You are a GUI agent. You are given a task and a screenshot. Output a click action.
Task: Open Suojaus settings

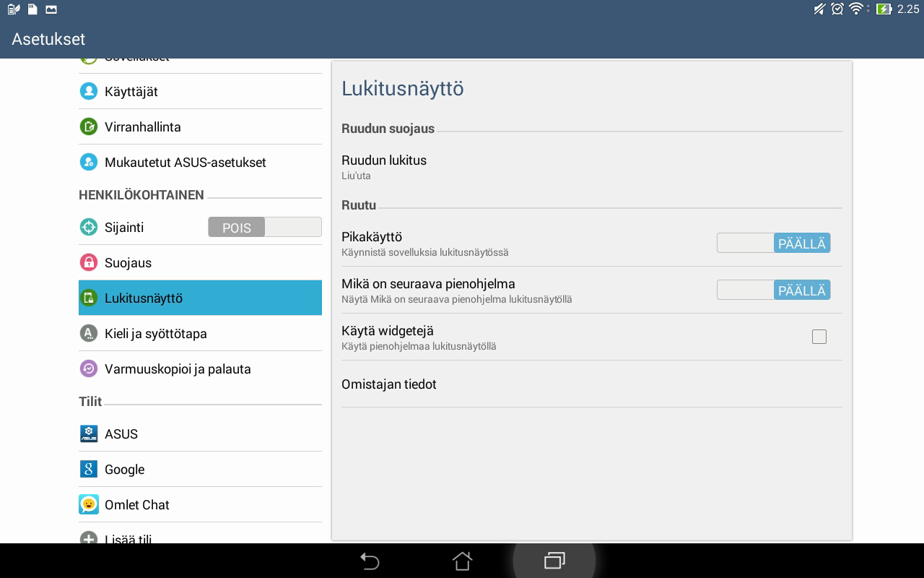tap(200, 262)
